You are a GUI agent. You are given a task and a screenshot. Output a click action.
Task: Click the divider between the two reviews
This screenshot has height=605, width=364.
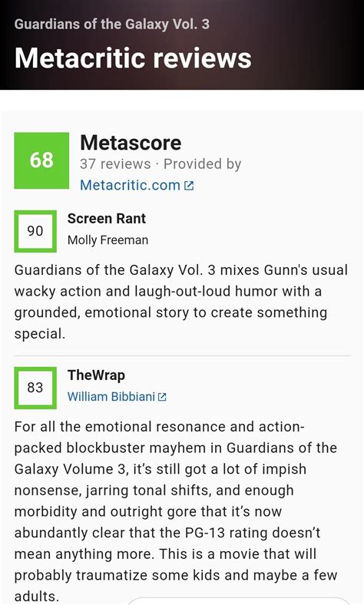(182, 355)
